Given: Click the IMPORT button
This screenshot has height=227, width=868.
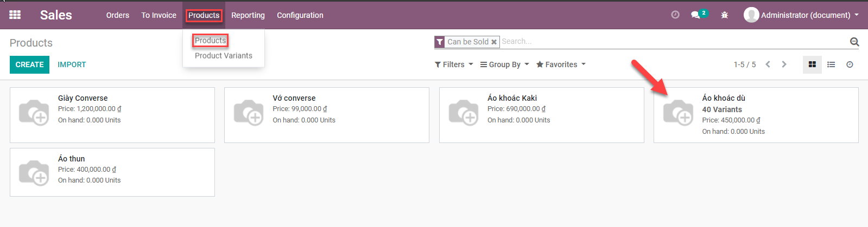Looking at the screenshot, I should click(72, 64).
